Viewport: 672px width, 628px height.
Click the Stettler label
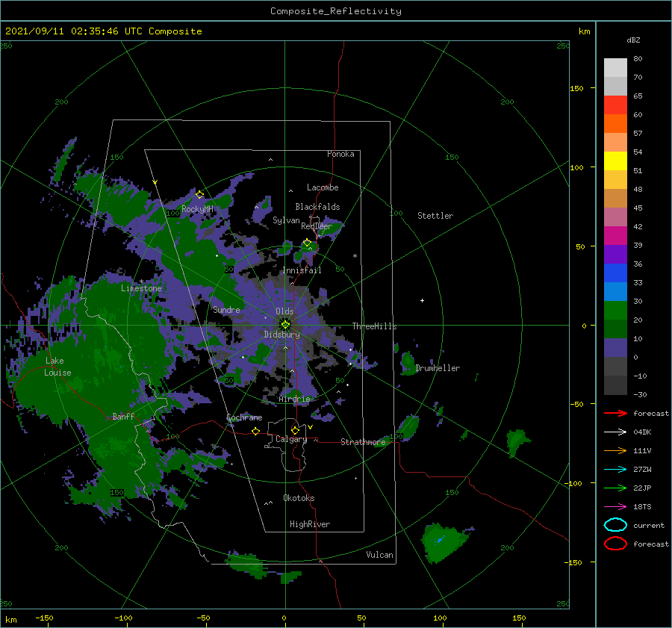435,216
